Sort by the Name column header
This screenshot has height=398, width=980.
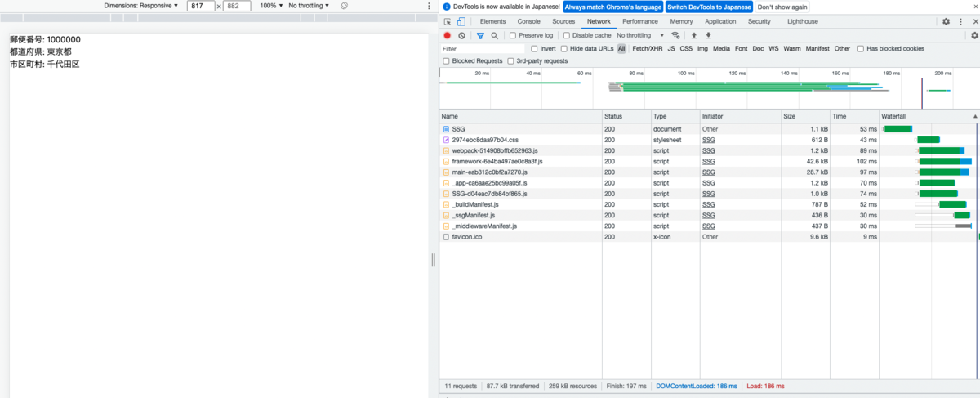520,116
